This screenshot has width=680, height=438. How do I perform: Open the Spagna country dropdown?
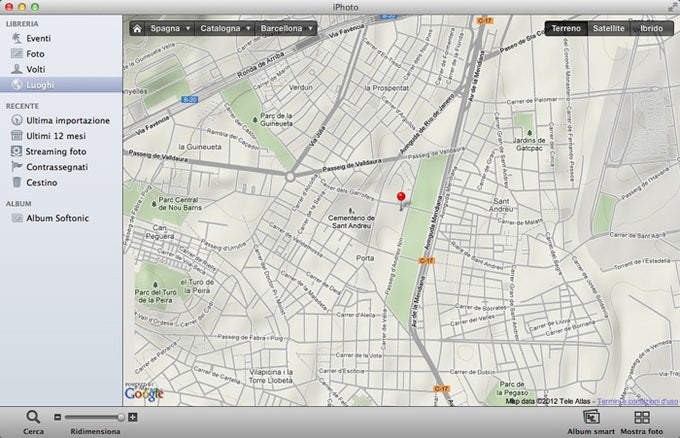pos(170,29)
